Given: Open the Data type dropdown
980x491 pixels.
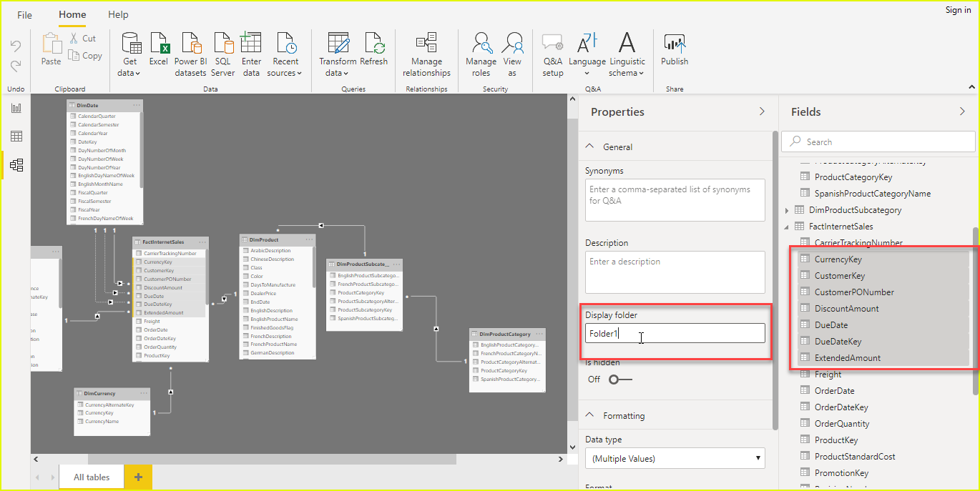Looking at the screenshot, I should [x=675, y=458].
